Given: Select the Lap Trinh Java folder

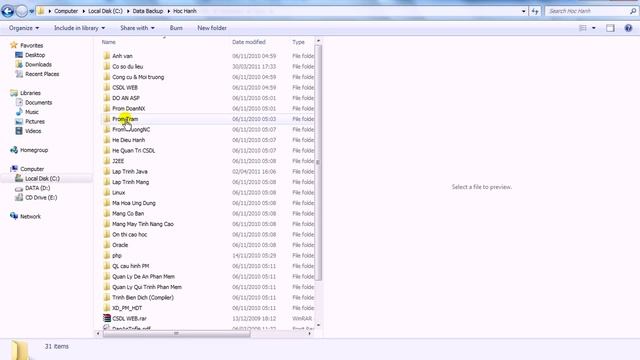Looking at the screenshot, I should (130, 171).
